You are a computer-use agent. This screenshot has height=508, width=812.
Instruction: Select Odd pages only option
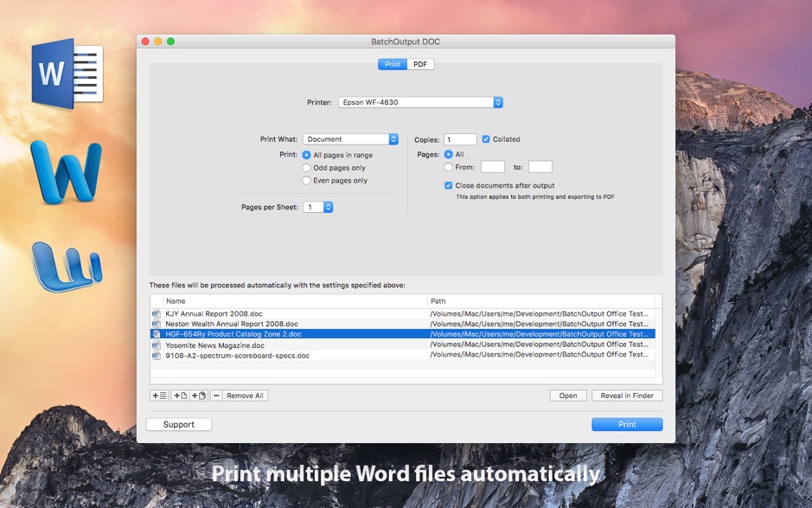(x=307, y=167)
